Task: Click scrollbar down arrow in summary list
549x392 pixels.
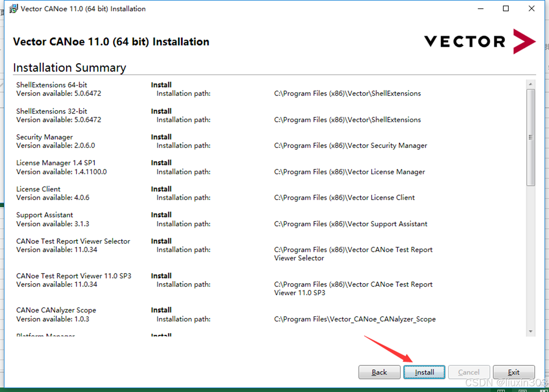Action: (531, 331)
